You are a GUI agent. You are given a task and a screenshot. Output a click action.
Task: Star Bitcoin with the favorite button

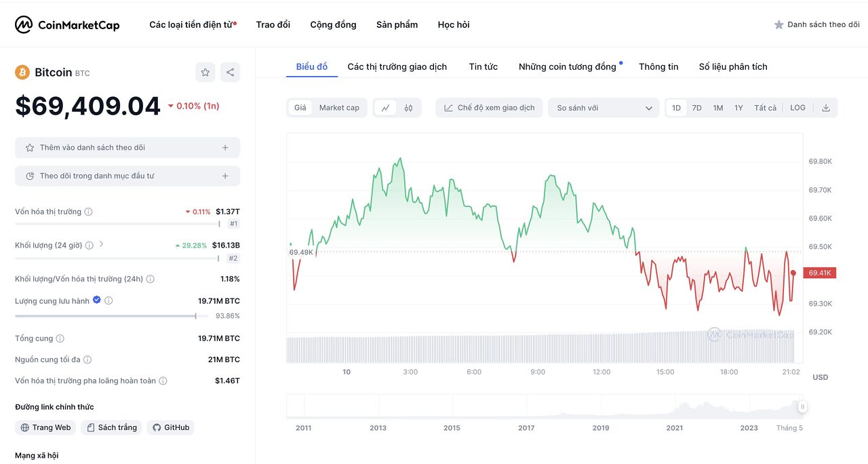pyautogui.click(x=205, y=73)
